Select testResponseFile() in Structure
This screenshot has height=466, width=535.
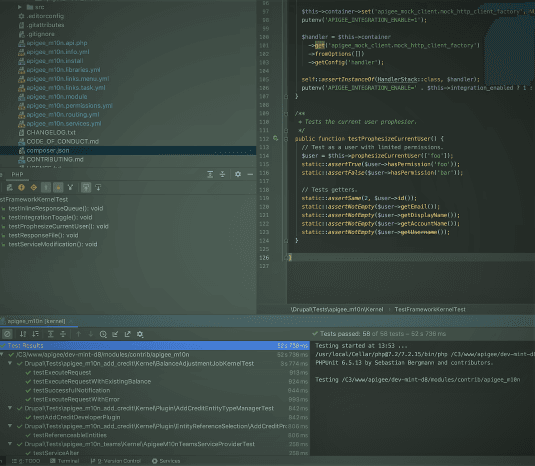click(43, 235)
